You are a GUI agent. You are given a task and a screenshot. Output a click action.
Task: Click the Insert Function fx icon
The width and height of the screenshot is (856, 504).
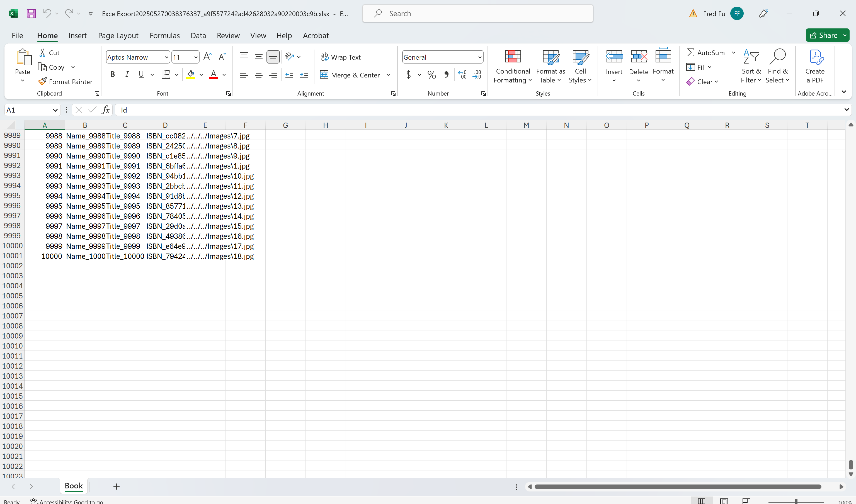(x=106, y=110)
